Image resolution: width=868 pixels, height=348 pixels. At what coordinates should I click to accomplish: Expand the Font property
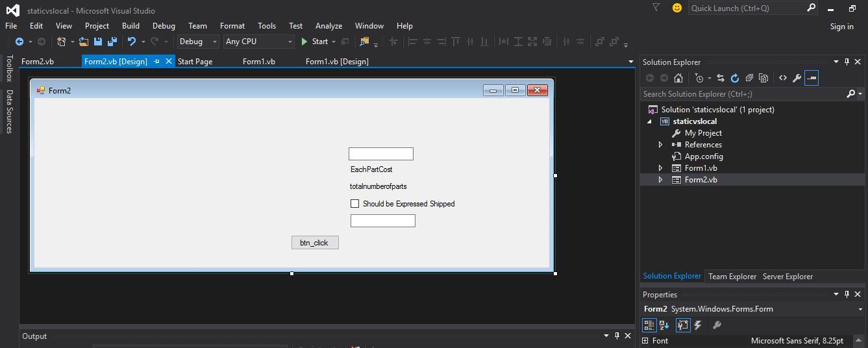coord(645,341)
